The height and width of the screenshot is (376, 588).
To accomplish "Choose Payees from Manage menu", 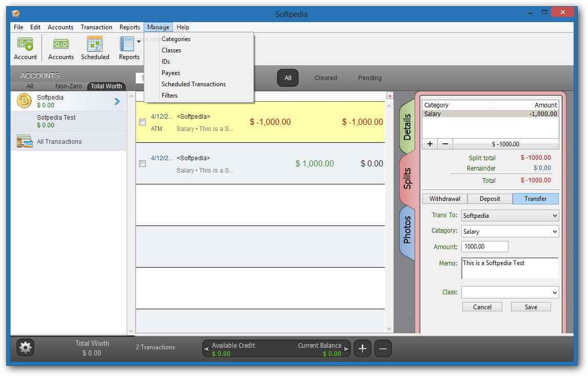I will point(199,73).
